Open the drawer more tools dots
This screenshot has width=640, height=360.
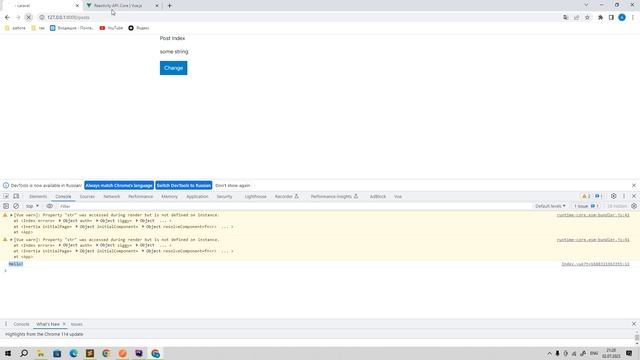pos(6,324)
